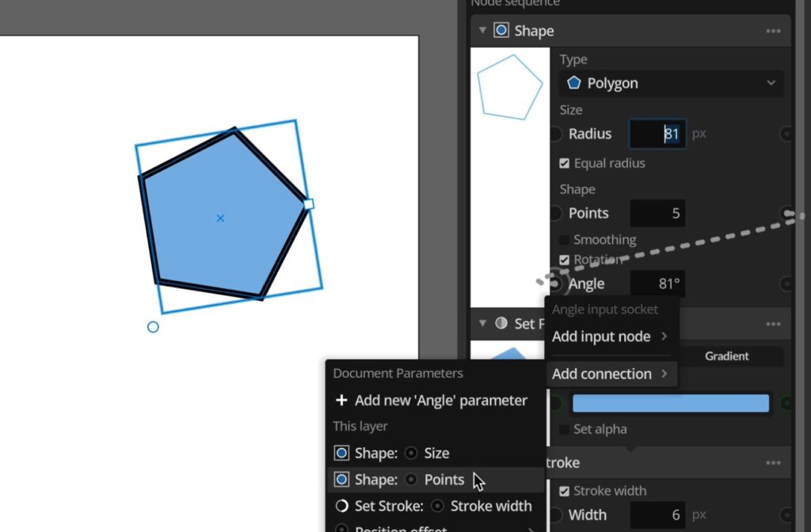Click the Set Fill node half-circle icon
811x532 pixels.
tap(501, 323)
